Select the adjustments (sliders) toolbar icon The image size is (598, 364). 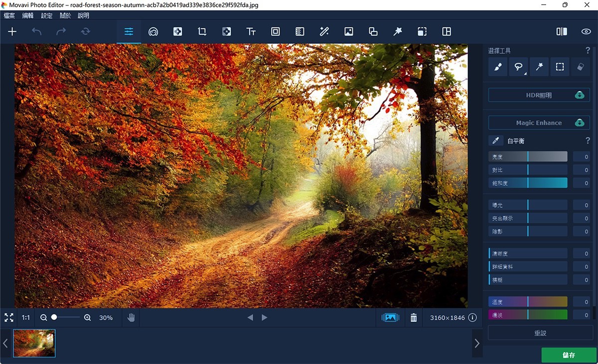(129, 31)
